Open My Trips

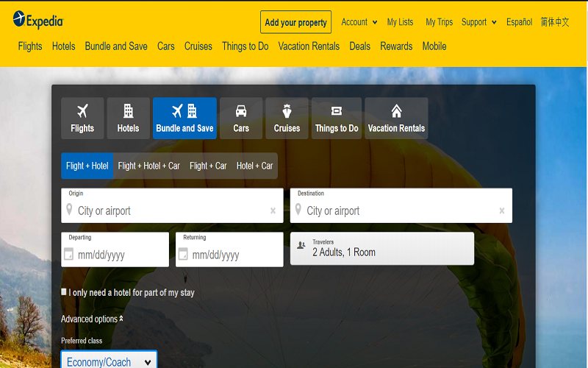coord(439,22)
